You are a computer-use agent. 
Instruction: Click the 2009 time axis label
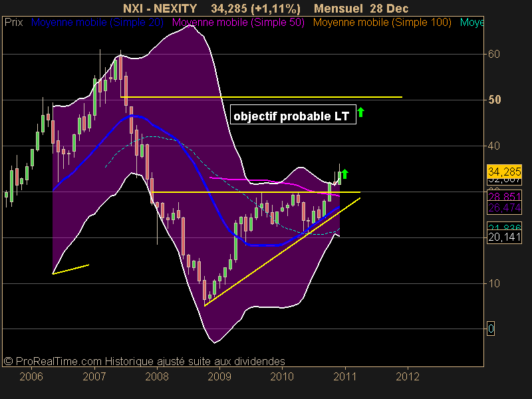219,376
